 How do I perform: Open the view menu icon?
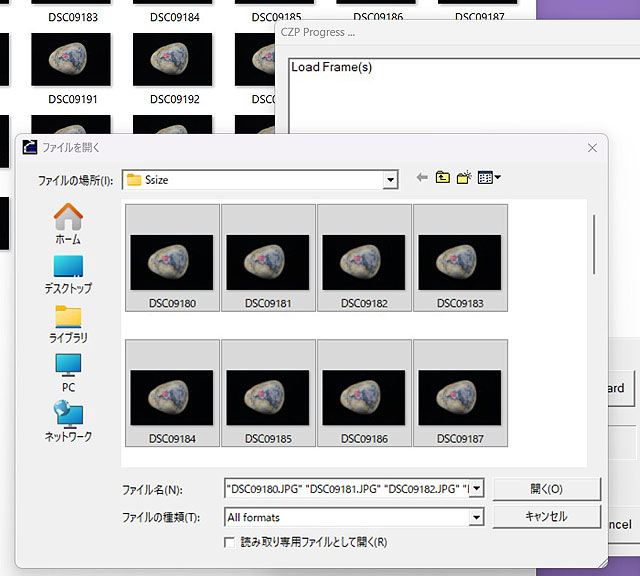click(x=489, y=178)
